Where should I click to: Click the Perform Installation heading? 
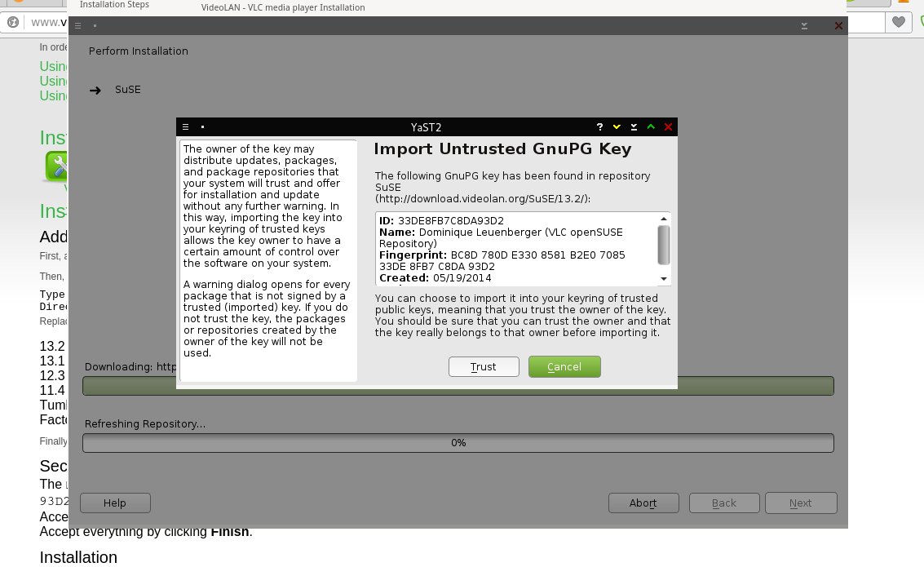139,51
